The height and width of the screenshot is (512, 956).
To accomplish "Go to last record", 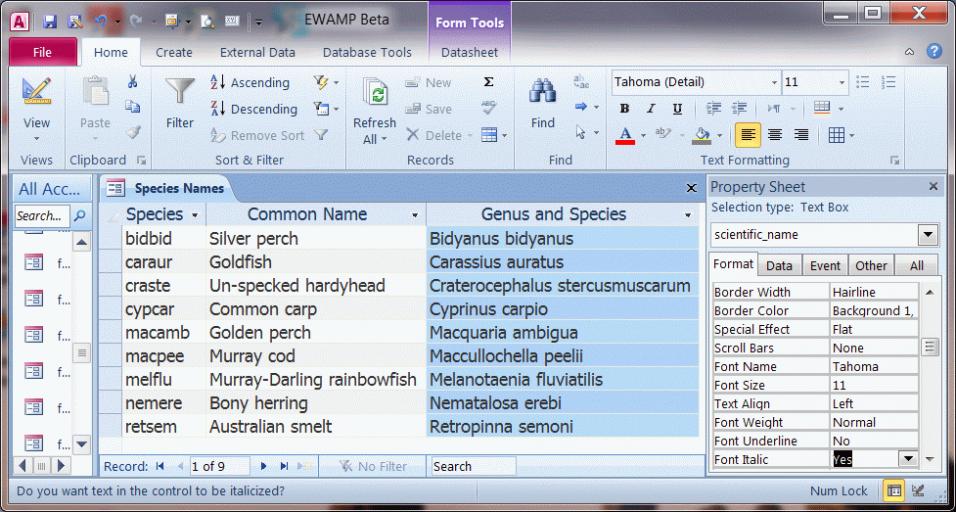I will (x=284, y=466).
